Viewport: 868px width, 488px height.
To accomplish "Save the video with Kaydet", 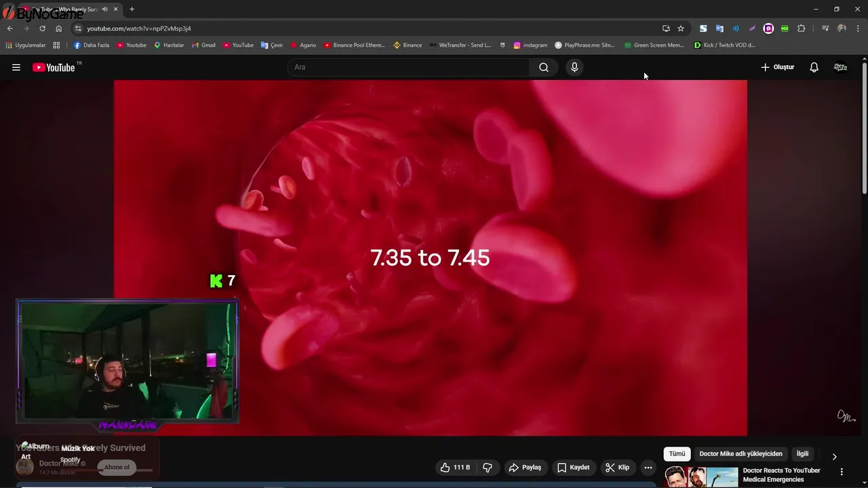I will tap(574, 467).
